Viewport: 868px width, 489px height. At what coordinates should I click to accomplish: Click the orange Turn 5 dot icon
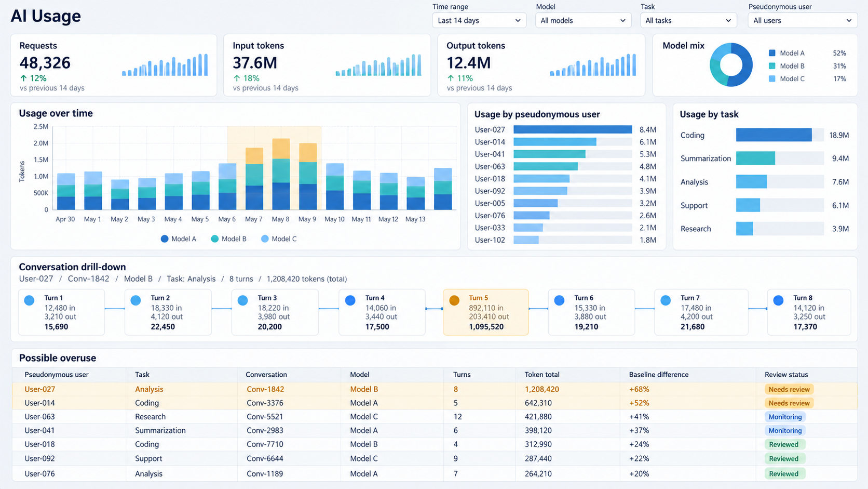454,300
